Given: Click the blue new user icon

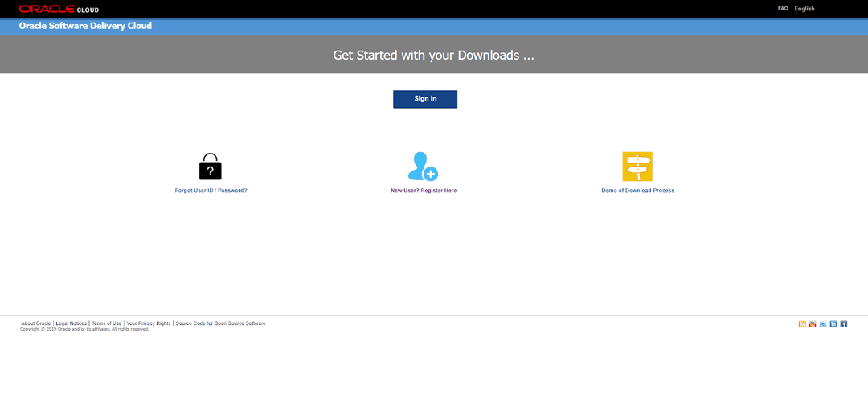Looking at the screenshot, I should click(423, 167).
